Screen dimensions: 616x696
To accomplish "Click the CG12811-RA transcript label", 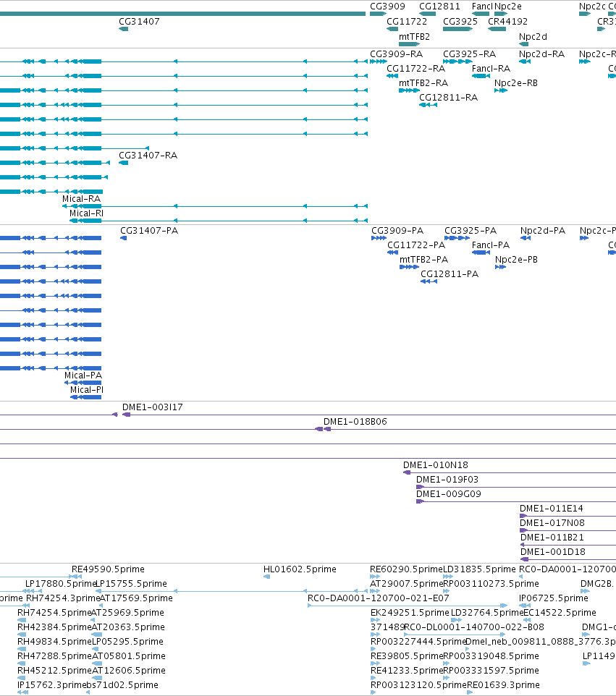I will coord(449,97).
